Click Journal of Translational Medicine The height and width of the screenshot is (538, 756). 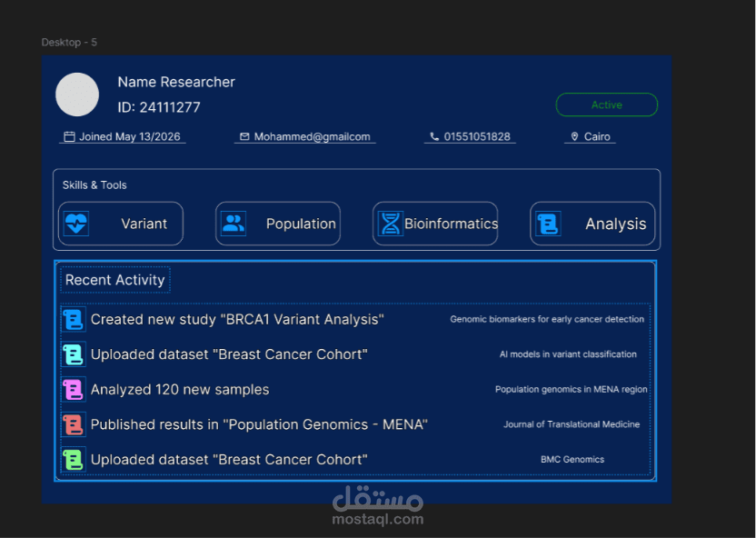coord(572,424)
